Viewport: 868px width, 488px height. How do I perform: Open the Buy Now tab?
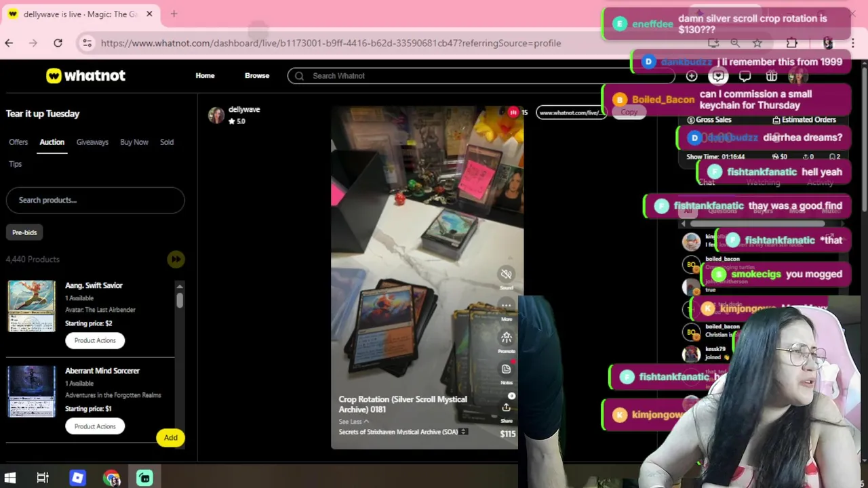tap(134, 142)
